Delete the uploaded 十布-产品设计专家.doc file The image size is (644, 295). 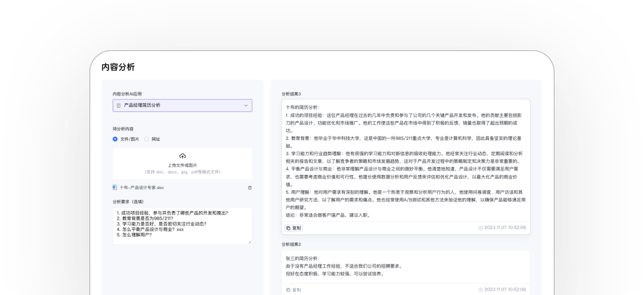[x=250, y=187]
